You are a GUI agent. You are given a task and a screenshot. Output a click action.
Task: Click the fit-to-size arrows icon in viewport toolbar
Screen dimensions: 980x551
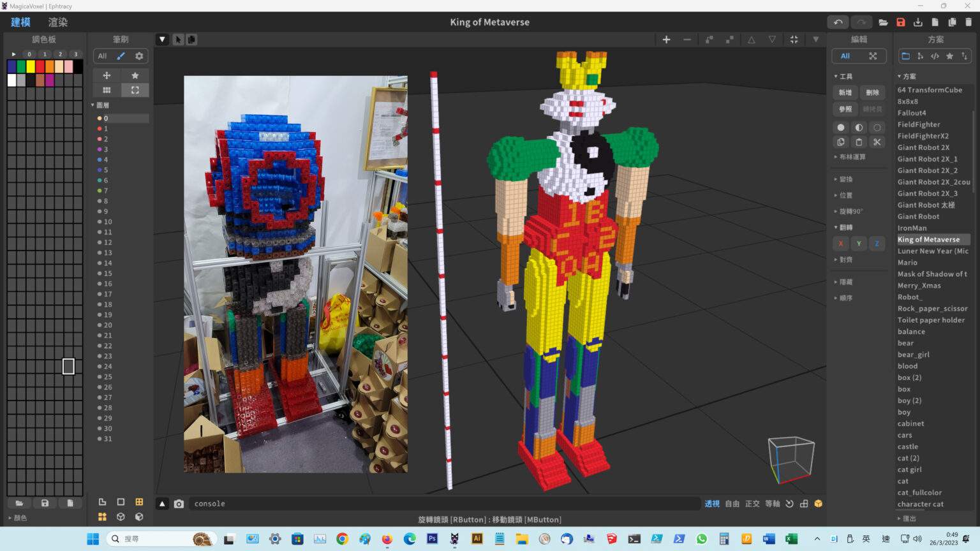[794, 40]
